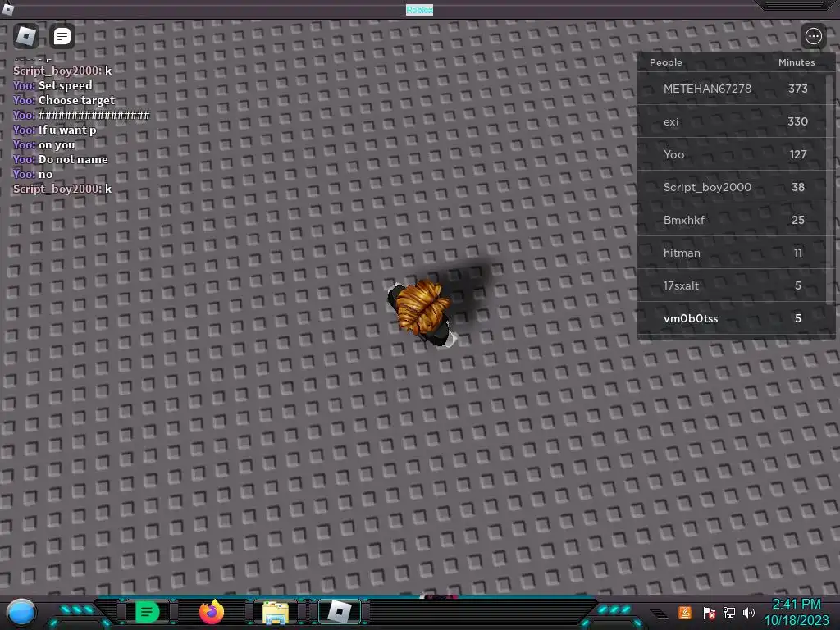840x630 pixels.
Task: Select player Bmxhkf in leaderboard
Action: coord(732,220)
